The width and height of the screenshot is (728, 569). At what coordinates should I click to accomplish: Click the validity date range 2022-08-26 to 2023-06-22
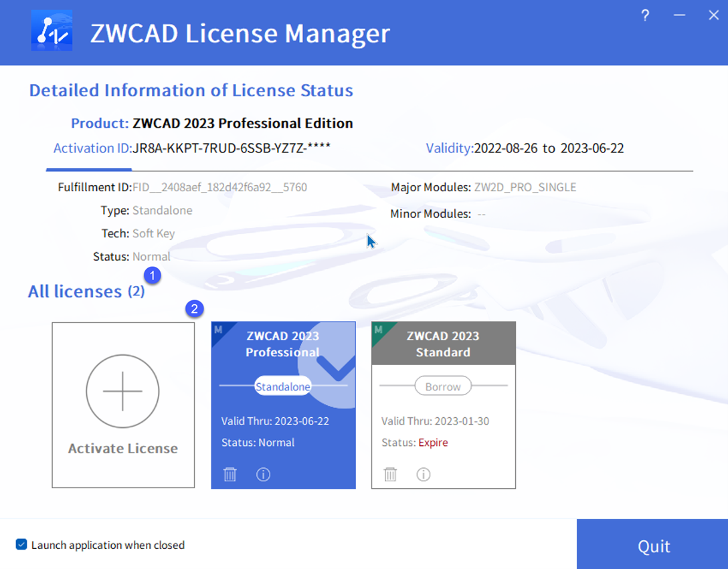pos(549,148)
